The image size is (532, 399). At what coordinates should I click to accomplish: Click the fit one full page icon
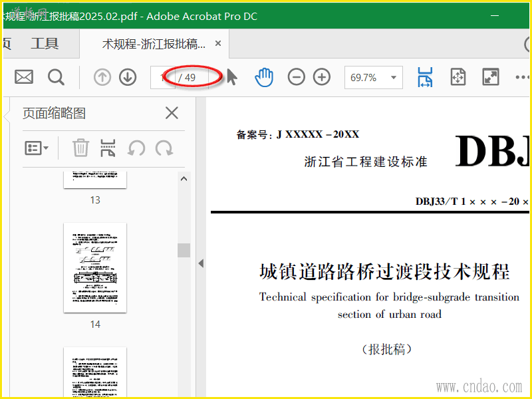click(x=458, y=77)
